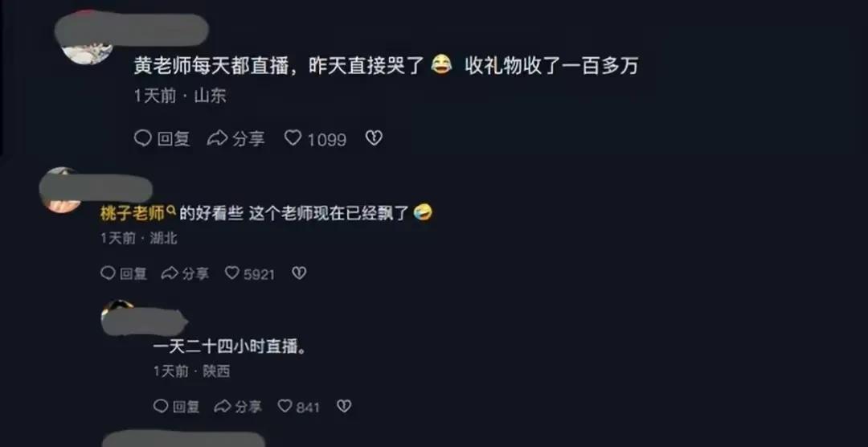Dislike the 湖北 comment with broken heart
The image size is (868, 447).
pos(299,273)
